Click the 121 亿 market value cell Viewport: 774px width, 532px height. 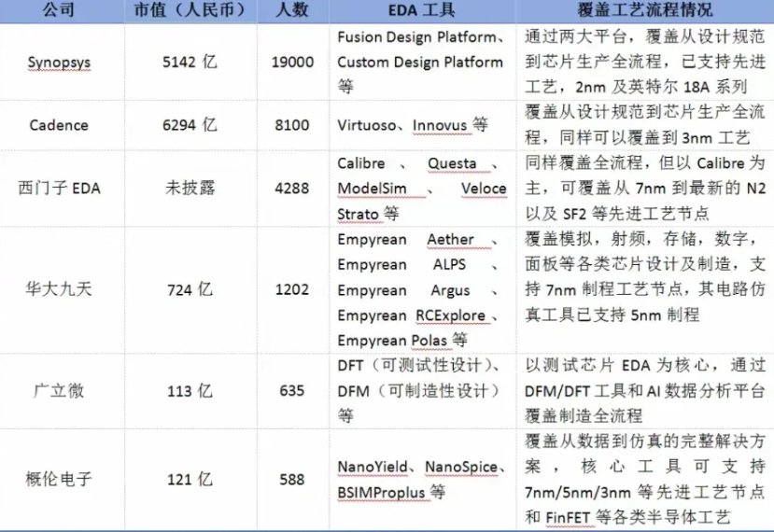point(190,479)
